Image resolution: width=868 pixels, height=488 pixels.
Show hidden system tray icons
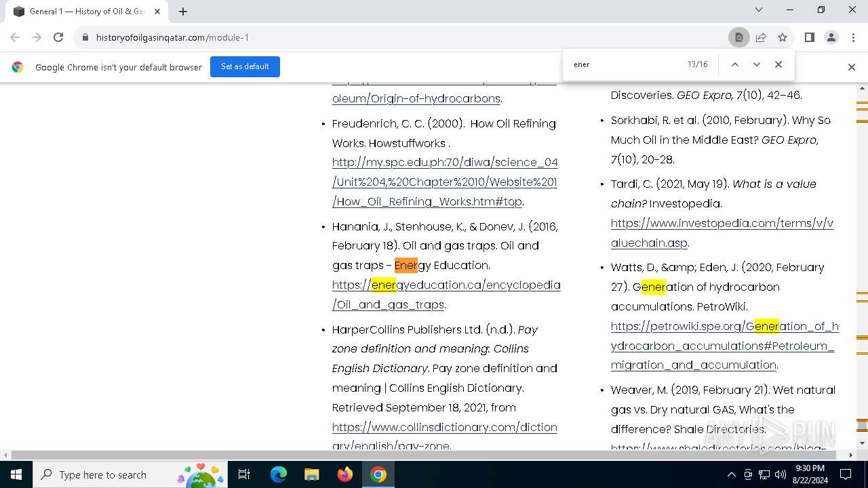(x=731, y=474)
